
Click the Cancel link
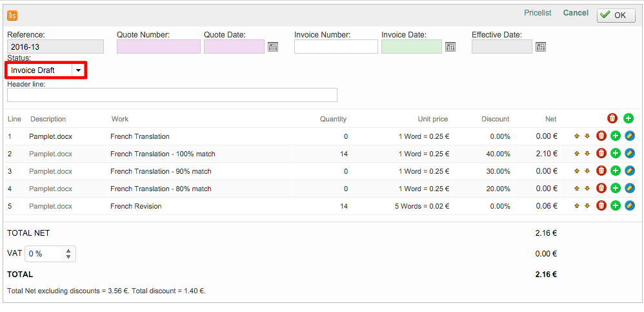(576, 13)
